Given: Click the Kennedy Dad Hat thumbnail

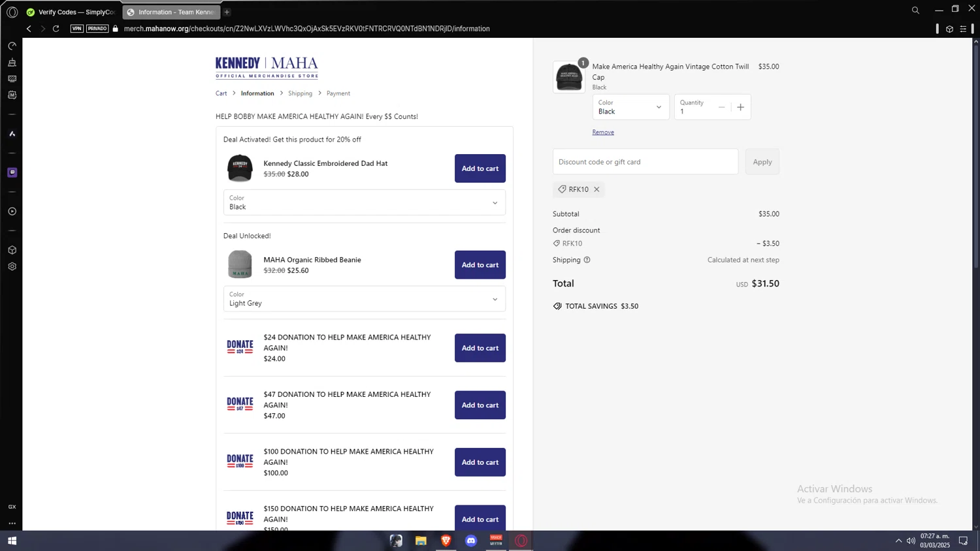Looking at the screenshot, I should pos(240,168).
